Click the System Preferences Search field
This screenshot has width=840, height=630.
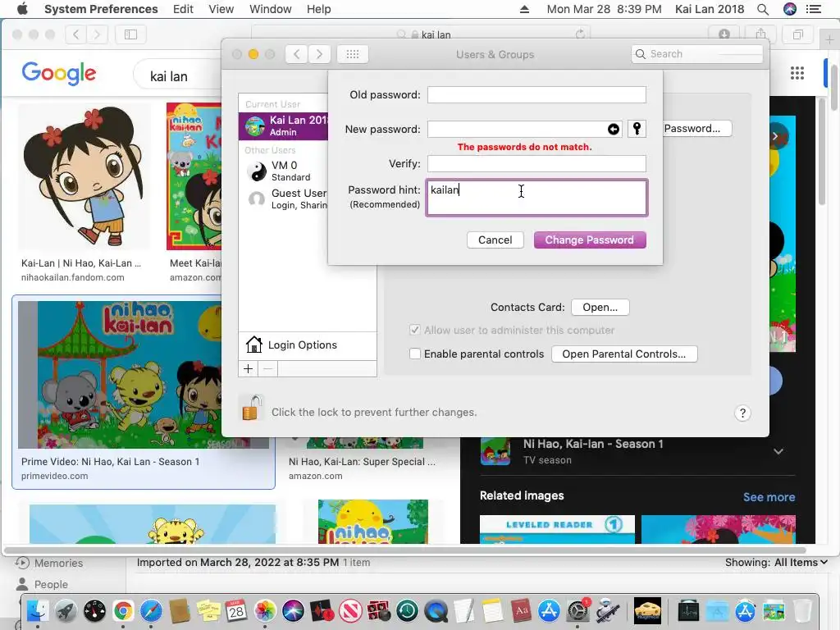click(x=697, y=53)
